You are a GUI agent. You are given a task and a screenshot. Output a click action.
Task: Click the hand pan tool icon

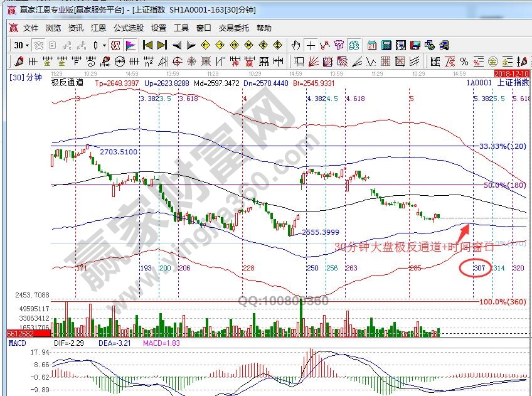point(297,45)
